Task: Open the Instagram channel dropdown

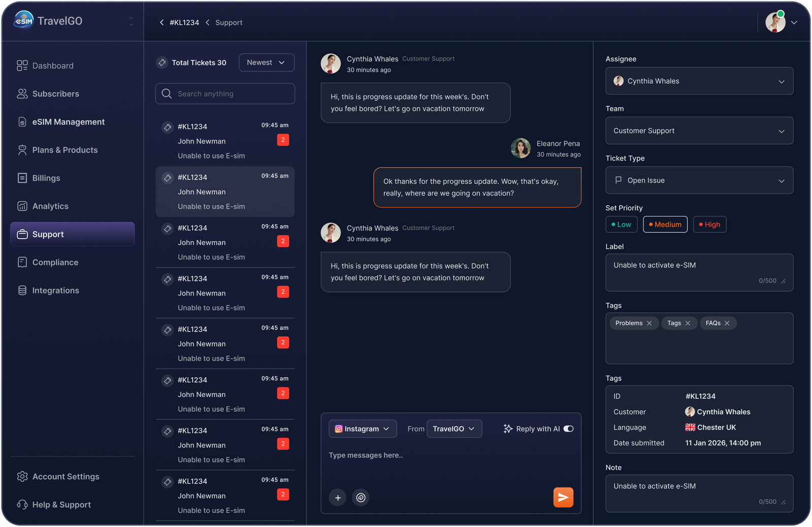Action: pos(362,429)
